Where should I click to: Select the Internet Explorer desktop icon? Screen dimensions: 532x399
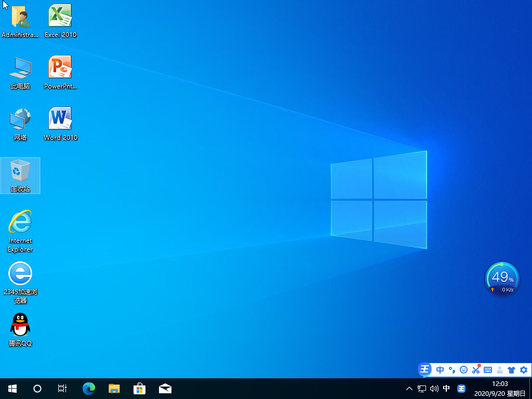(x=20, y=231)
